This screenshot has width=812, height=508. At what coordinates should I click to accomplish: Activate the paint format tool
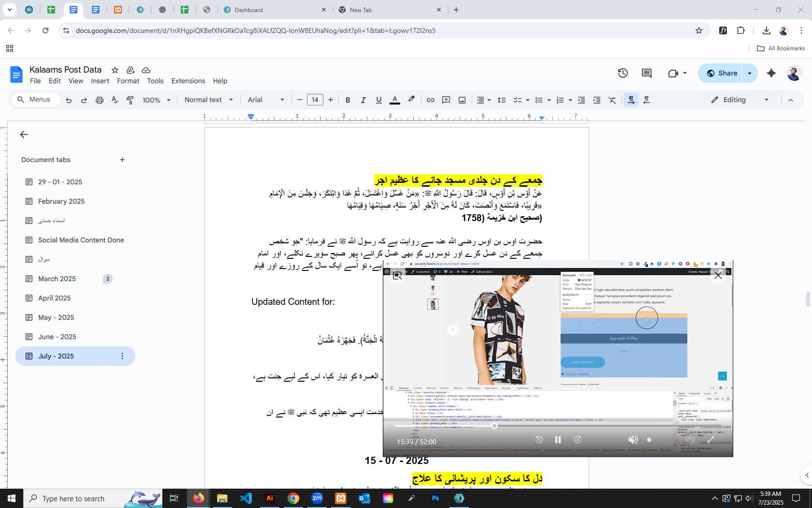point(130,100)
